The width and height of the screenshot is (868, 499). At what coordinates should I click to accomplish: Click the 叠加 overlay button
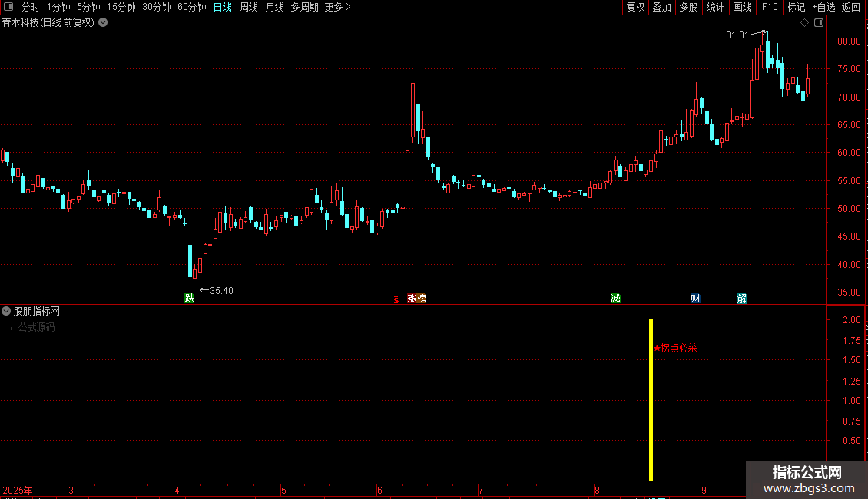661,7
